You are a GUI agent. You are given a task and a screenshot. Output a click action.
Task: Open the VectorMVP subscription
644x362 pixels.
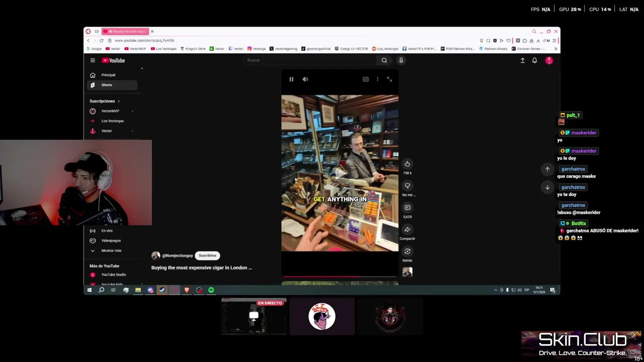coord(112,111)
